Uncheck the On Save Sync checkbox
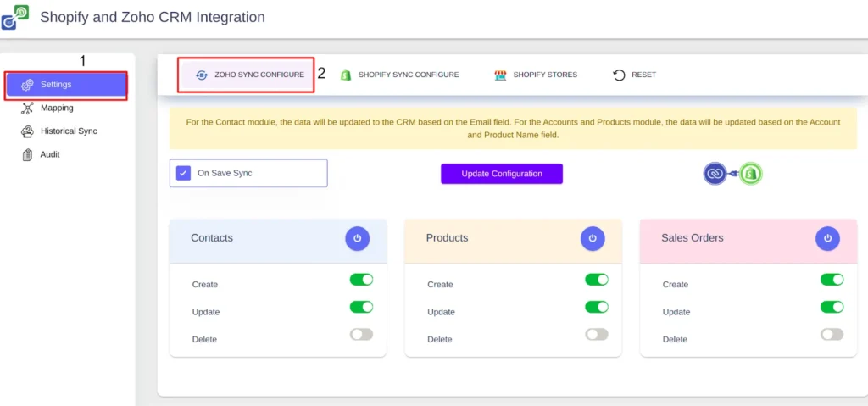 (183, 173)
